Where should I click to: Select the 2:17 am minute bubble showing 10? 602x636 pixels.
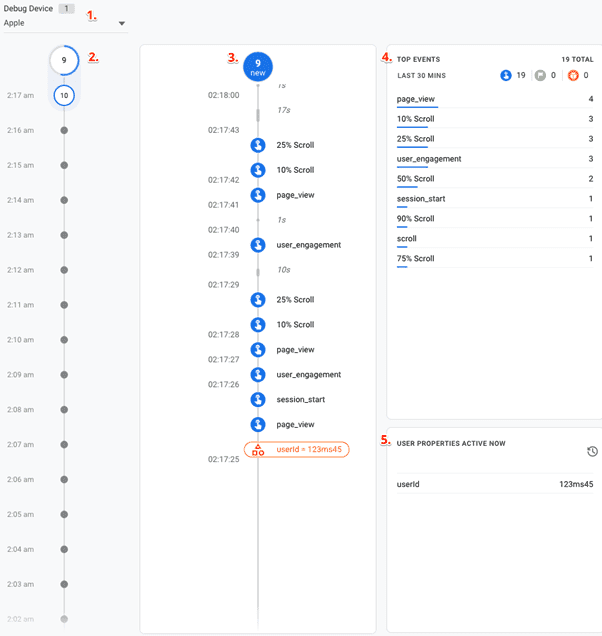(x=64, y=95)
